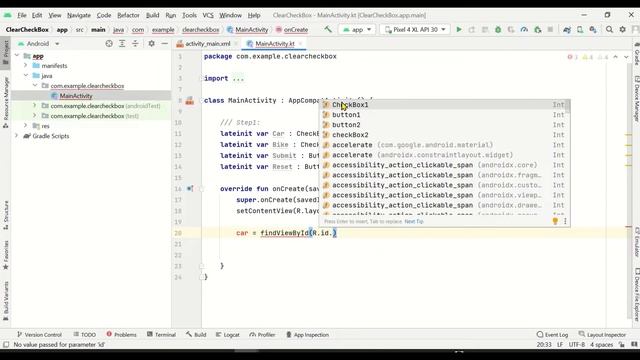640x360 pixels.
Task: Select the checkBox2 completion suggestion
Action: (444, 135)
